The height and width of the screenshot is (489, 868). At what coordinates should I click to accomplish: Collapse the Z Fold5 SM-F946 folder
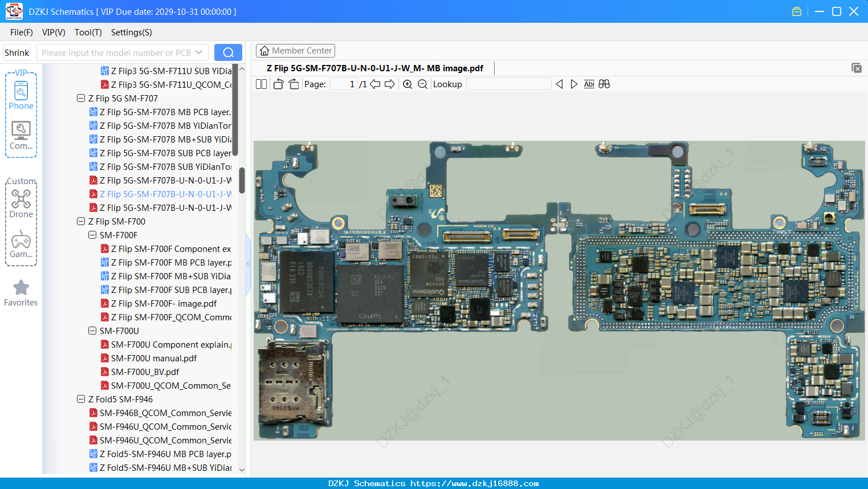pos(81,399)
